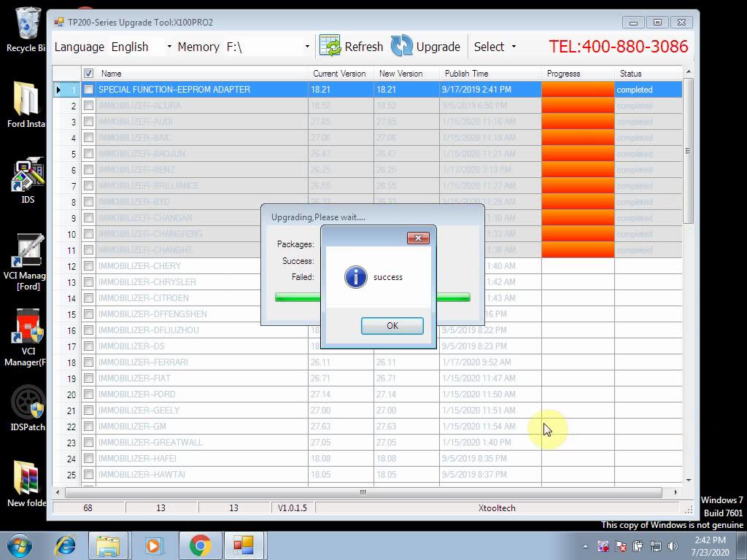Open Recycle Bin desktop icon
This screenshot has width=747, height=560.
[x=27, y=29]
